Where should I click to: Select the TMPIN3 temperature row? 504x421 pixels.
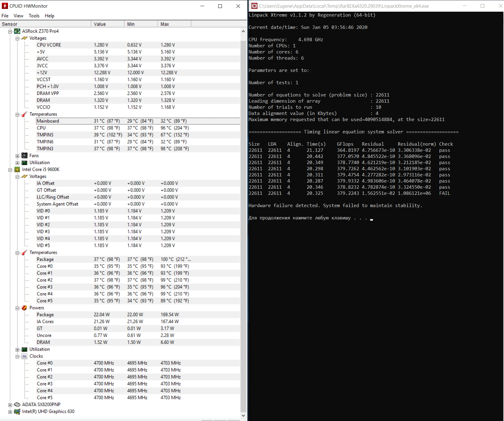[x=138, y=149]
